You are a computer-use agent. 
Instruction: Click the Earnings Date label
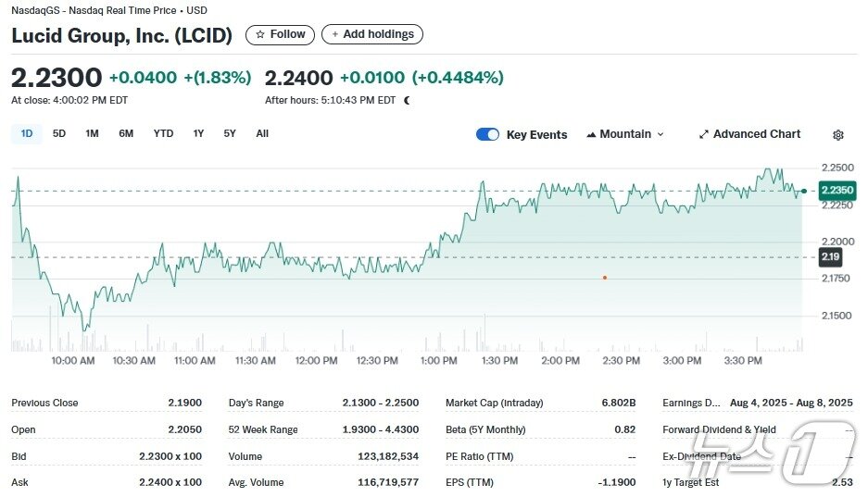(691, 403)
